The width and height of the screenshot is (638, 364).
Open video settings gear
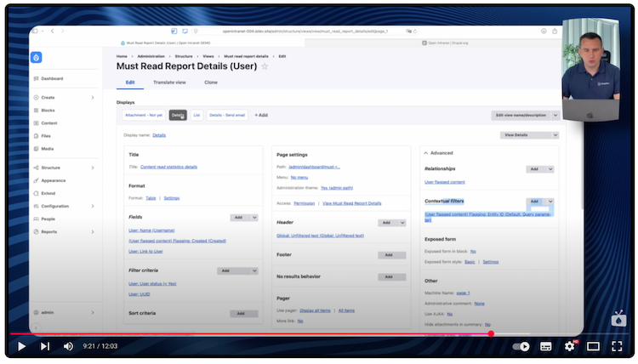point(570,346)
